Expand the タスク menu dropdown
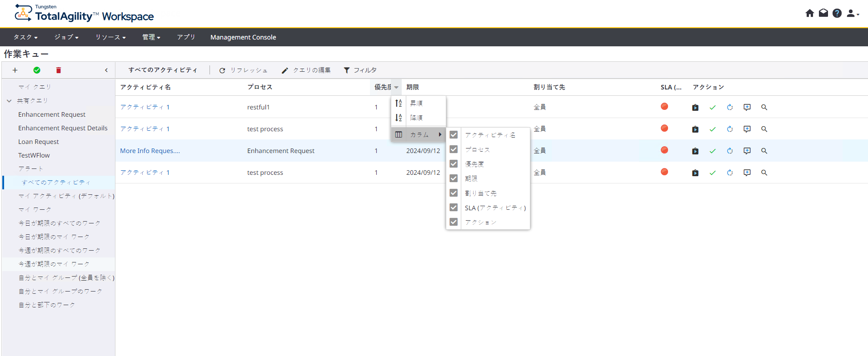This screenshot has width=868, height=356. [25, 37]
